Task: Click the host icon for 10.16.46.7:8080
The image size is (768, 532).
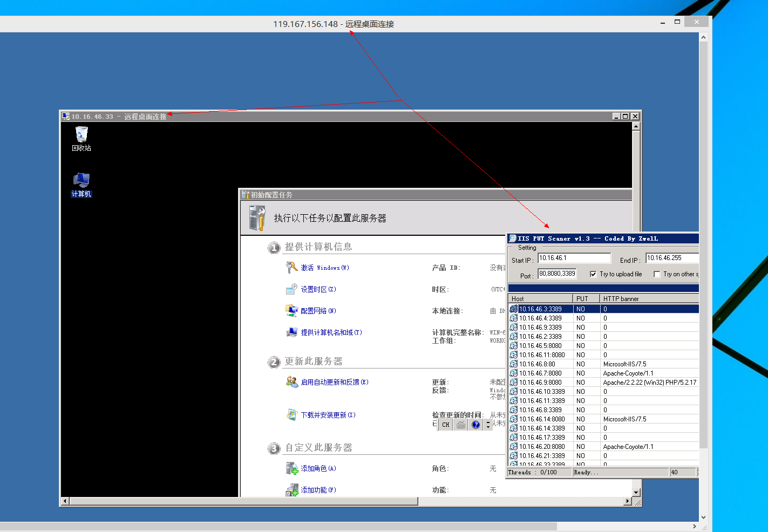Action: 514,373
